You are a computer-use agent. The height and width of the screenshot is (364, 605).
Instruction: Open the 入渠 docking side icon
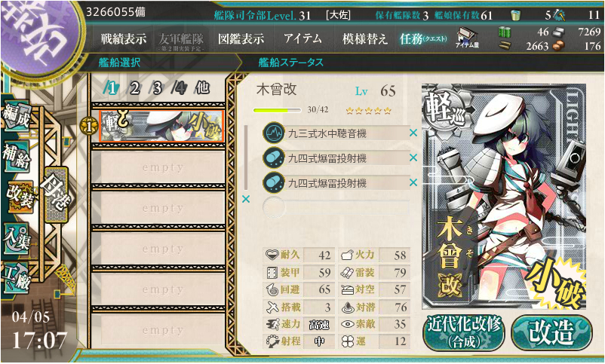16,238
